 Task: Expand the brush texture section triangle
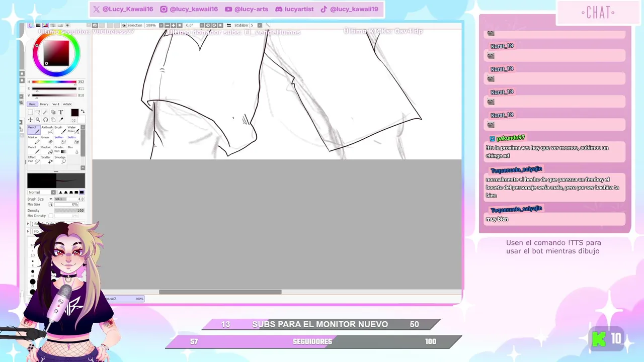[x=28, y=231]
